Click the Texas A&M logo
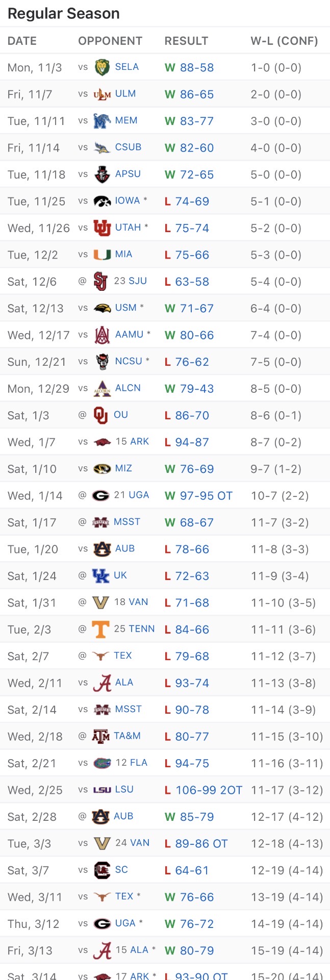This screenshot has height=980, width=330. tap(101, 737)
